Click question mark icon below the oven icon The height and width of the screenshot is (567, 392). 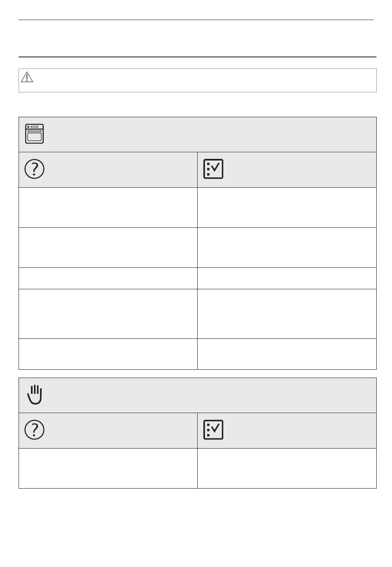35,169
